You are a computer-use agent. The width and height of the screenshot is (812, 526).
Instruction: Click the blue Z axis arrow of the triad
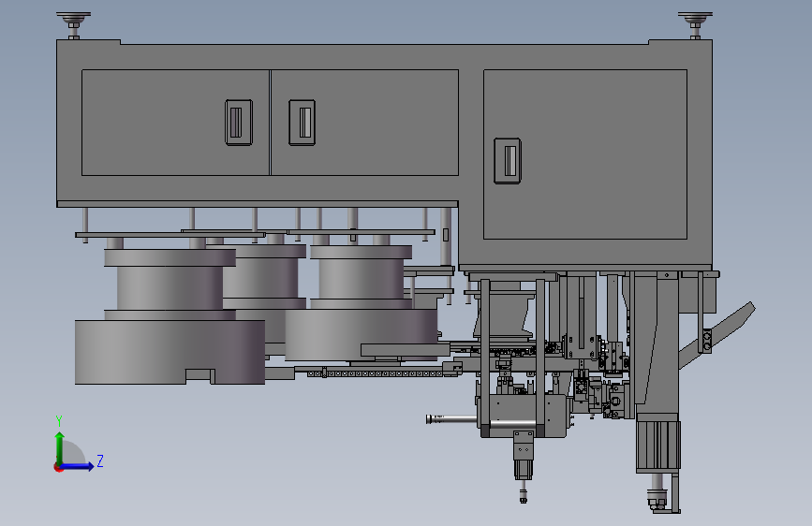pos(78,466)
